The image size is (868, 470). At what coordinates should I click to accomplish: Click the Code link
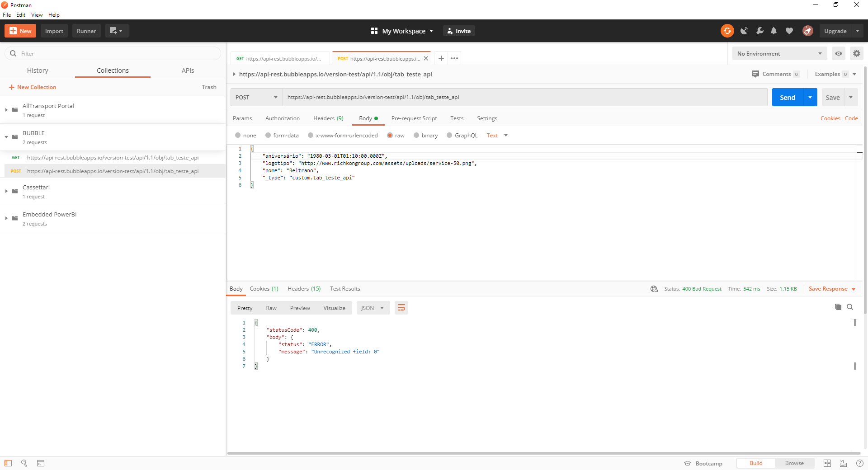pyautogui.click(x=851, y=118)
